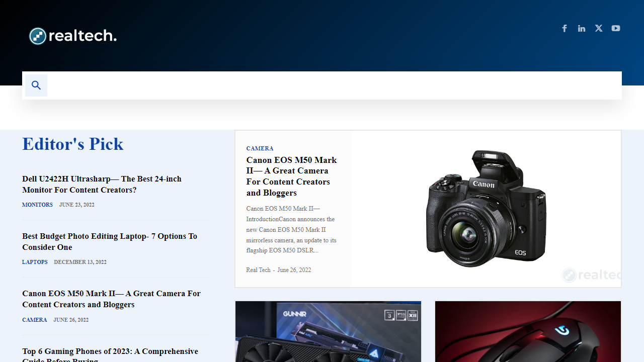Open the GUNNIR graphics card thumbnail
The width and height of the screenshot is (644, 362).
tap(328, 332)
